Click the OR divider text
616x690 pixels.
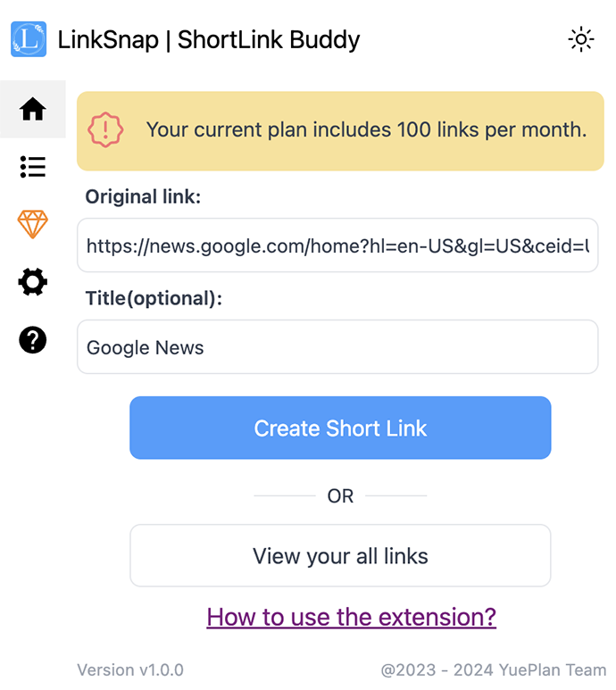(x=340, y=496)
